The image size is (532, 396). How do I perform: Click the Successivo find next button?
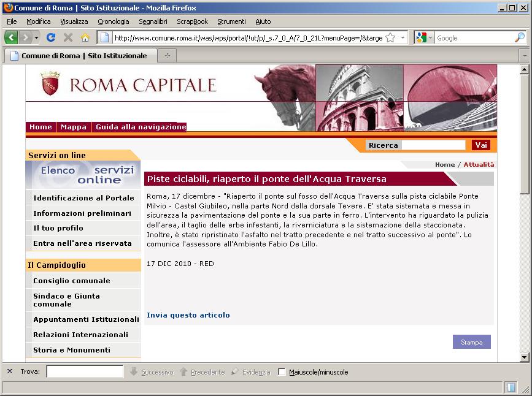point(152,372)
